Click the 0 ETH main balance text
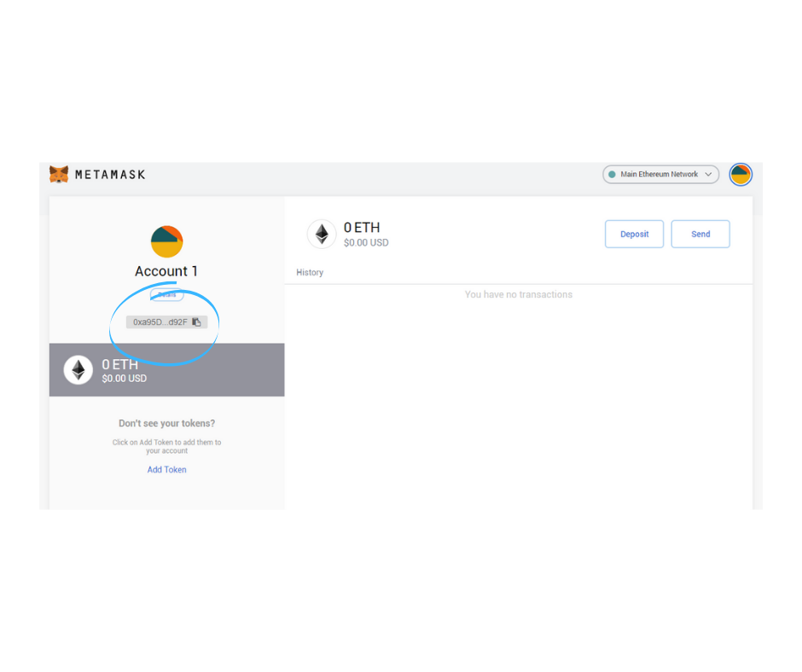 (x=362, y=228)
